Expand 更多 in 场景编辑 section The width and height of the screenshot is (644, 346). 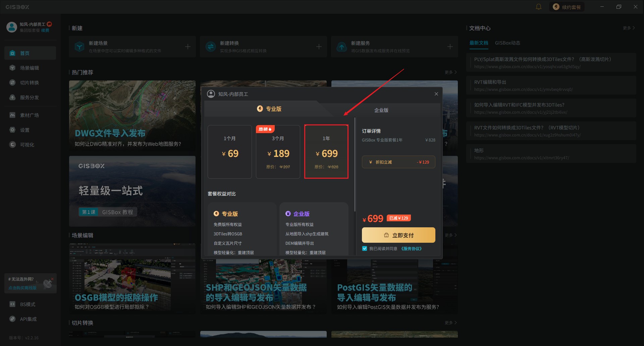point(451,235)
